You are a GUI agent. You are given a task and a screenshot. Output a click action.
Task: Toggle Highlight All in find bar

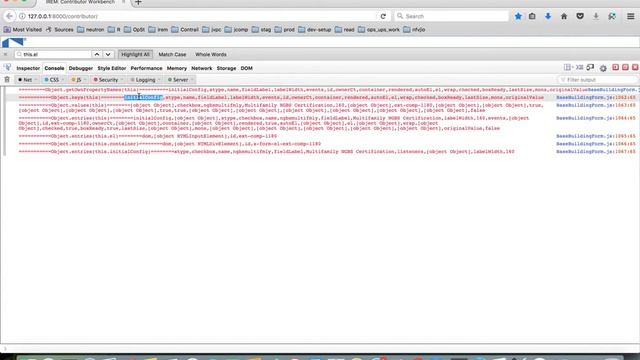135,54
